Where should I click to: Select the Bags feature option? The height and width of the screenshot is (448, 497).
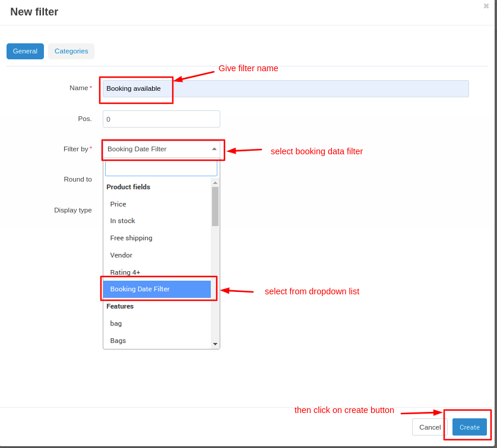118,341
